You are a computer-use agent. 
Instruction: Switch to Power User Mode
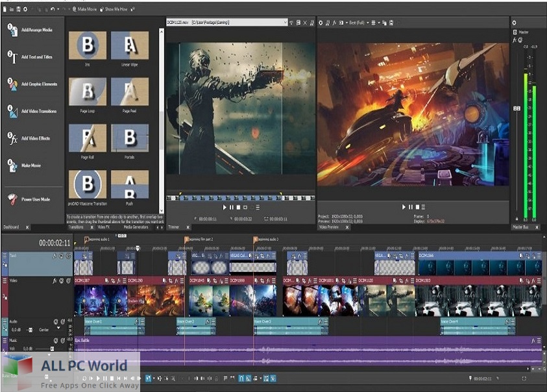tap(29, 199)
